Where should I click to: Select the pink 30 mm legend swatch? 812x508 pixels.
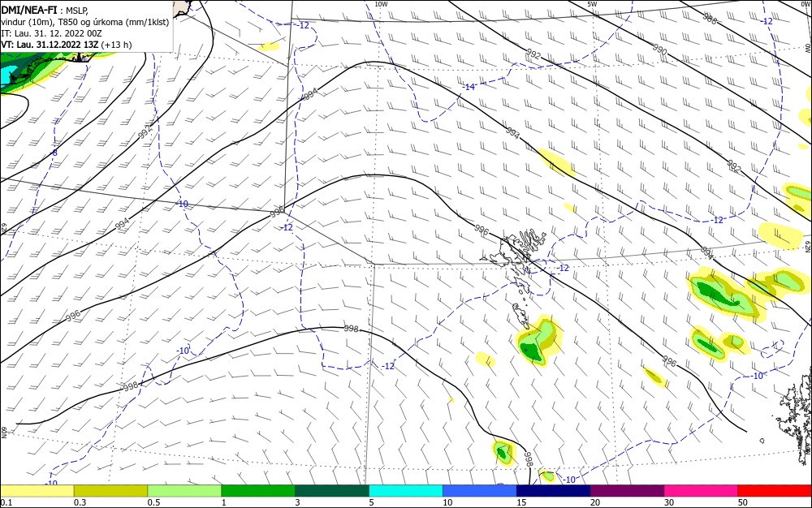click(702, 491)
